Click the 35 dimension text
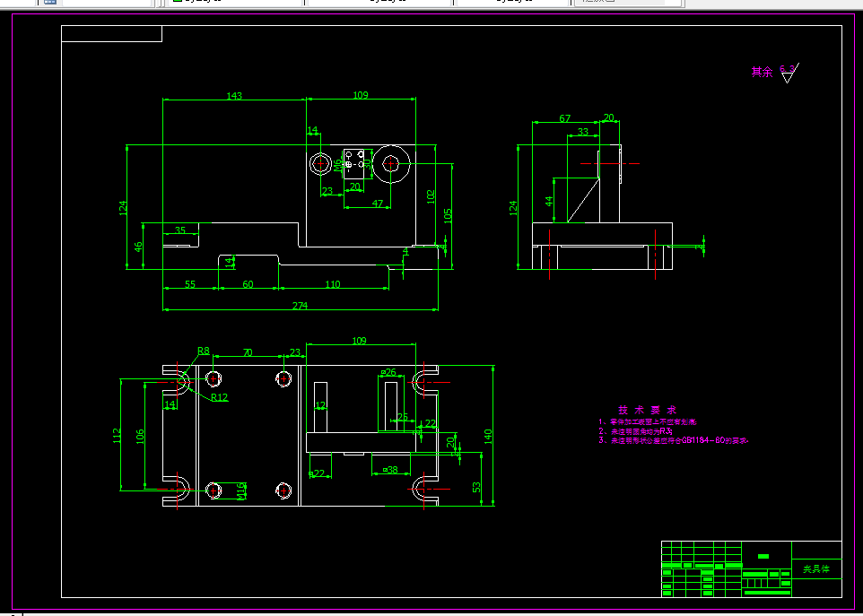Image resolution: width=863 pixels, height=616 pixels. tap(180, 230)
